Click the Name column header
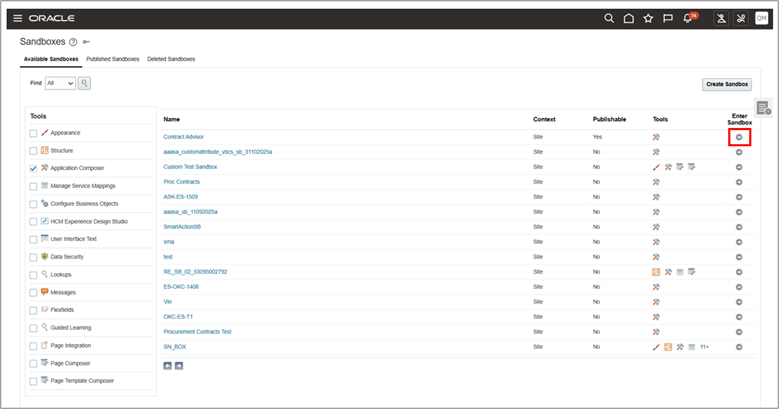 pyautogui.click(x=171, y=119)
